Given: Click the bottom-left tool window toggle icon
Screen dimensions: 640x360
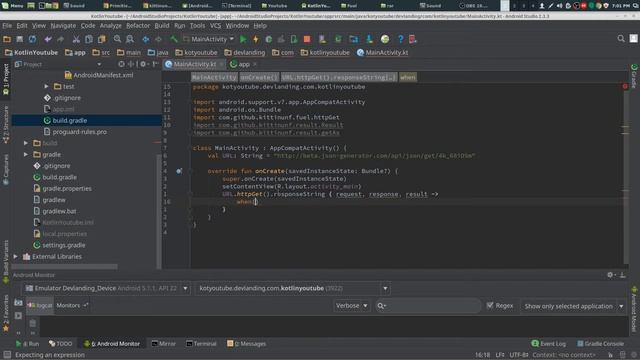Looking at the screenshot, I should [x=7, y=355].
